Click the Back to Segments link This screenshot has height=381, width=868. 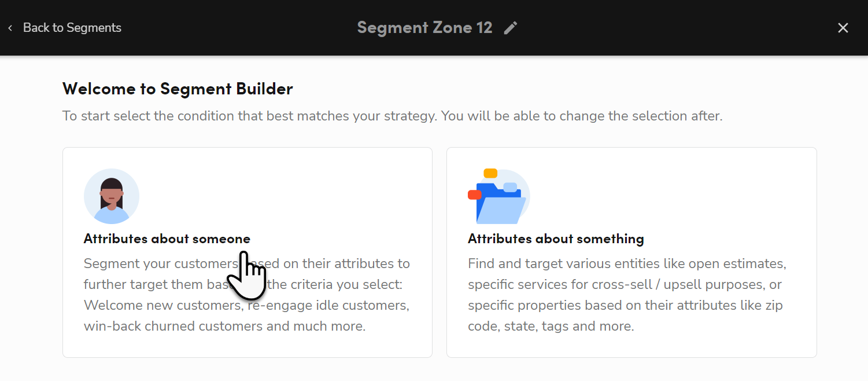click(x=72, y=27)
